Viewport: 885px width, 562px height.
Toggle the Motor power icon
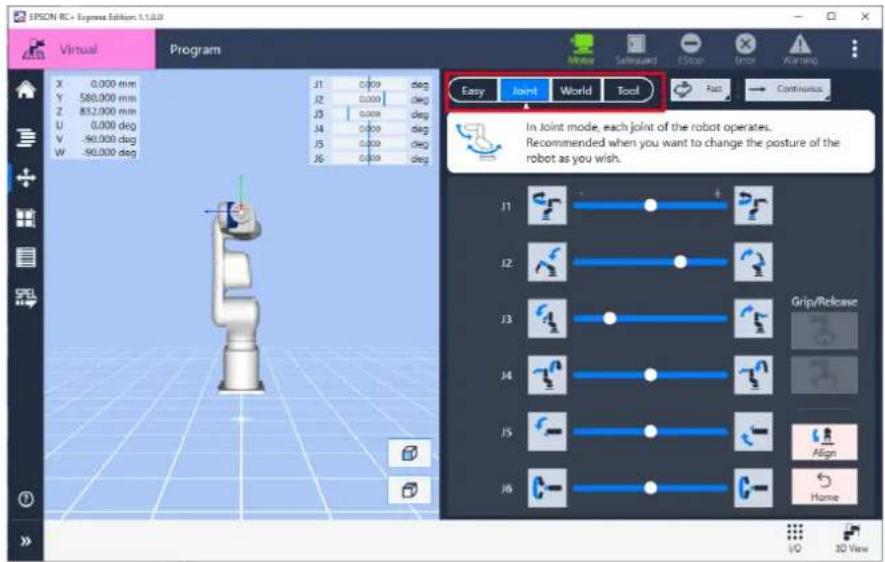581,50
